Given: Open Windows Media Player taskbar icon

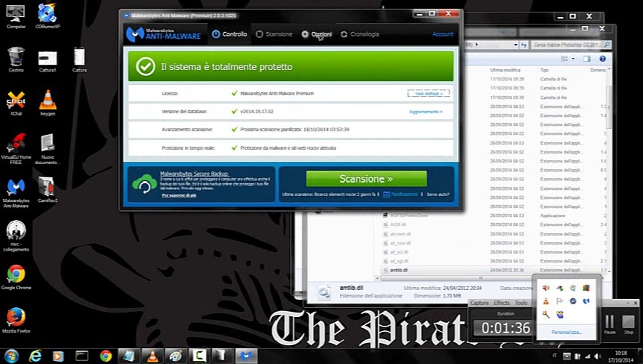Looking at the screenshot, I should (58, 356).
